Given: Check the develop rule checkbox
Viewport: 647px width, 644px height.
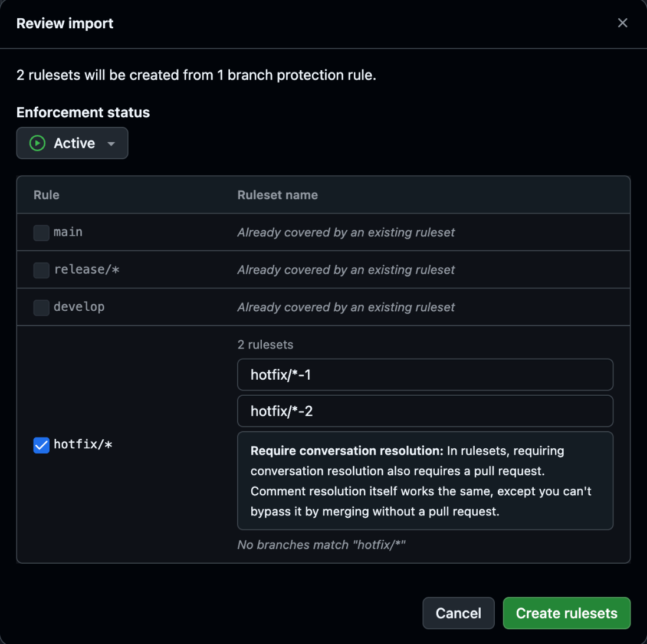Looking at the screenshot, I should (x=41, y=308).
